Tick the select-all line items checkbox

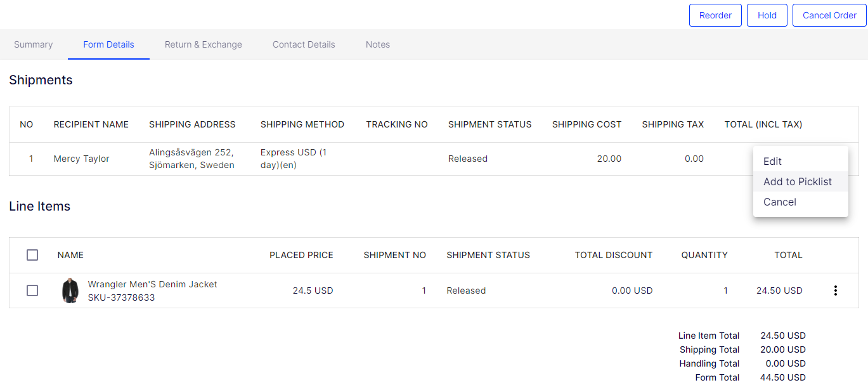point(32,255)
